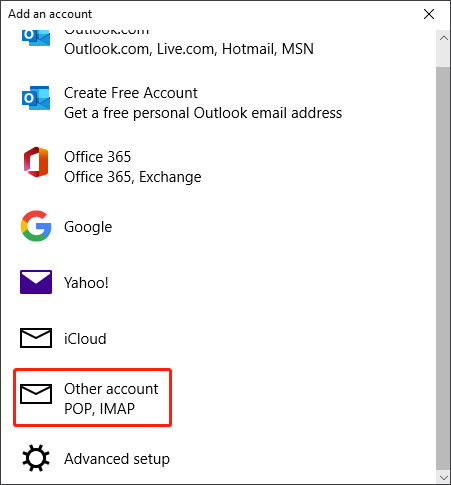Click the iCloud envelope icon
The height and width of the screenshot is (485, 451).
point(36,338)
